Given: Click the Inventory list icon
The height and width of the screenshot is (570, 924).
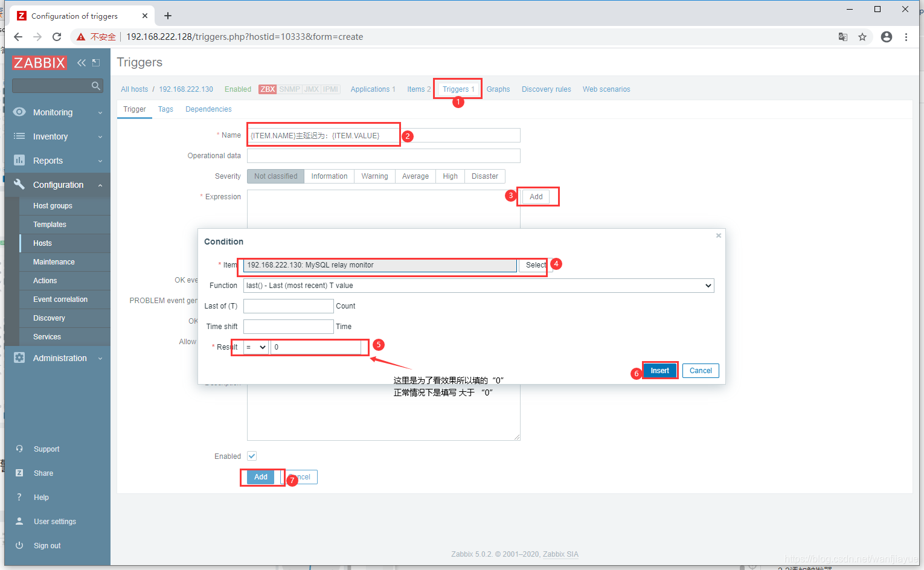Looking at the screenshot, I should (x=19, y=136).
